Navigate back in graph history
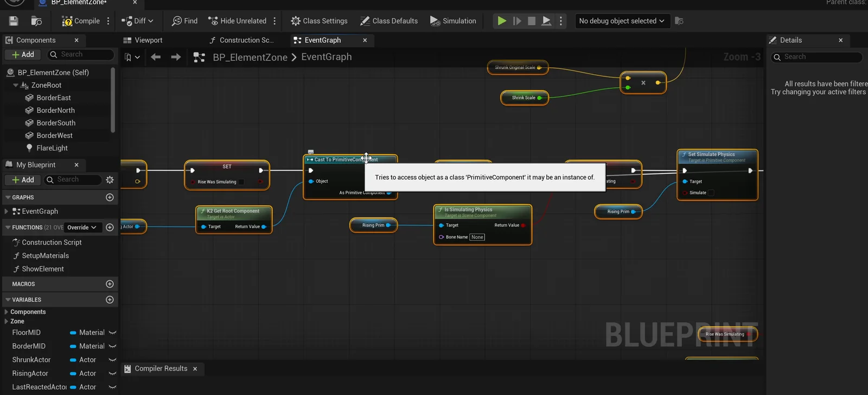868x395 pixels. tap(156, 57)
